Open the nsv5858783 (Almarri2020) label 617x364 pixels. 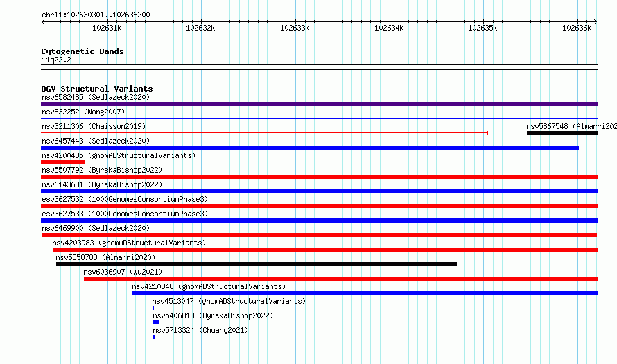pyautogui.click(x=105, y=257)
